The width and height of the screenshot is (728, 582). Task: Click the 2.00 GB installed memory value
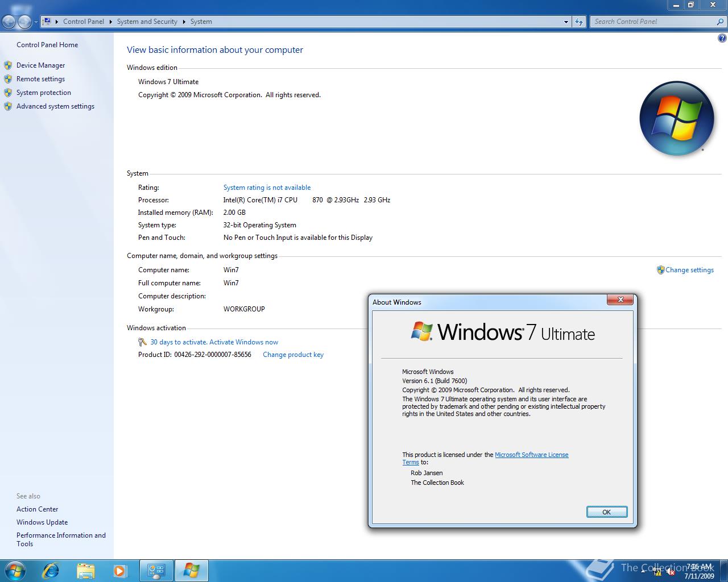234,213
